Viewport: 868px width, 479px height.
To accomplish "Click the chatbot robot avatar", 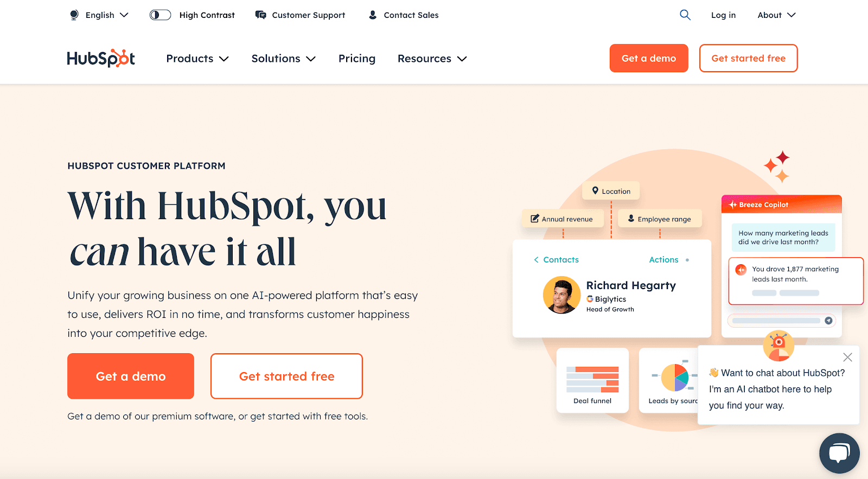I will [x=778, y=345].
